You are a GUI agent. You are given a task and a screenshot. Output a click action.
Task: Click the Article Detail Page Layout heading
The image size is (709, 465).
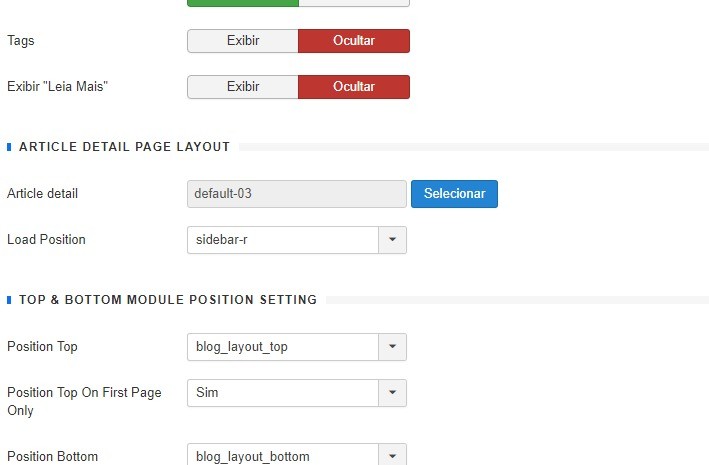pos(124,147)
